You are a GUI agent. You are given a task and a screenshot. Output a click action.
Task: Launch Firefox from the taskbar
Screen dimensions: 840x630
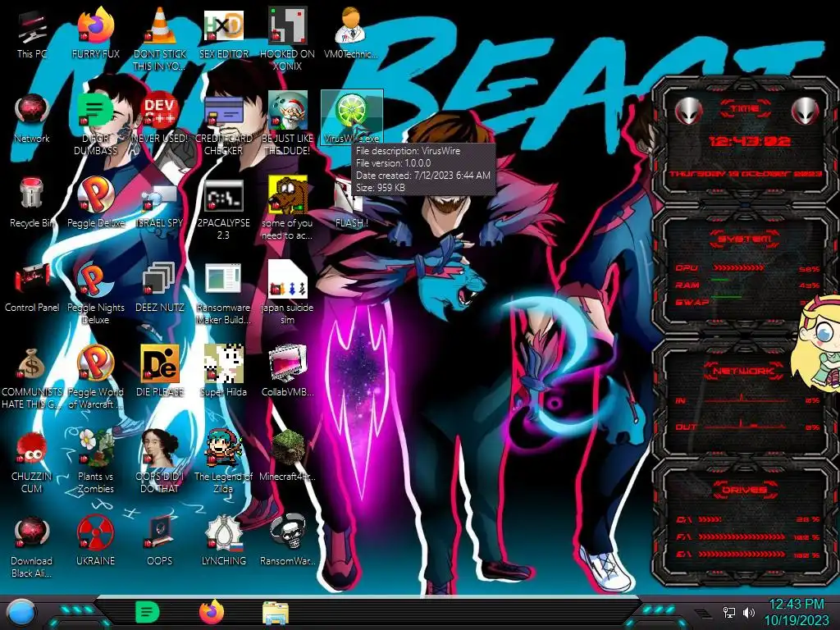211,612
